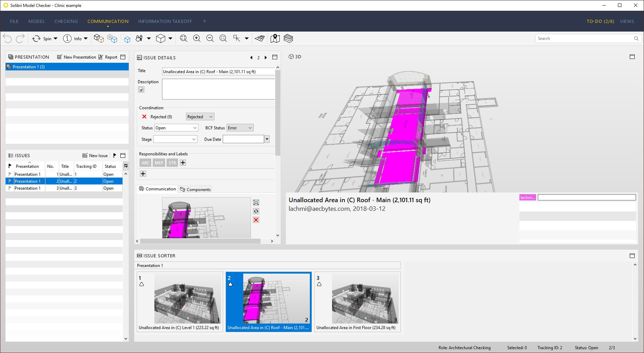This screenshot has height=353, width=644.
Task: Click the play slideshow icon in ISSUES
Action: [x=115, y=155]
